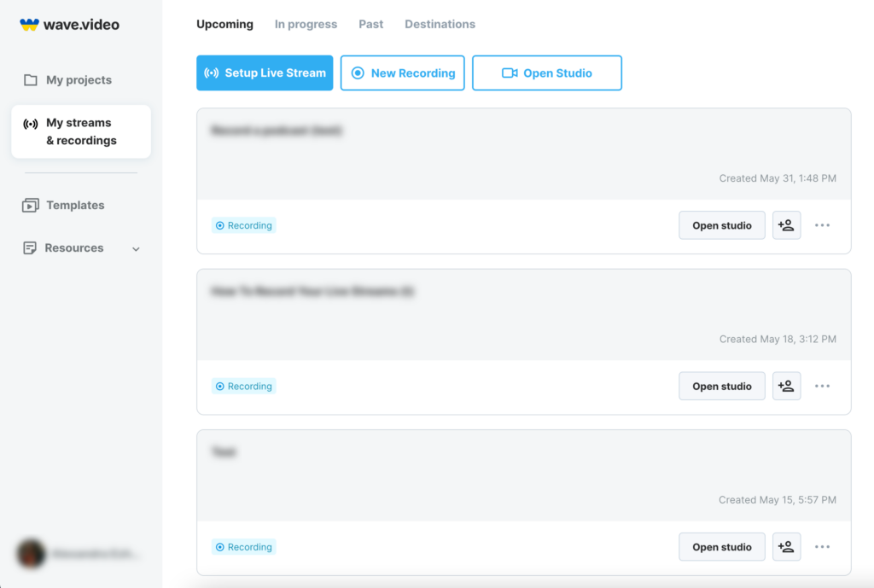Click the user profile avatar
The height and width of the screenshot is (588, 874).
(32, 554)
